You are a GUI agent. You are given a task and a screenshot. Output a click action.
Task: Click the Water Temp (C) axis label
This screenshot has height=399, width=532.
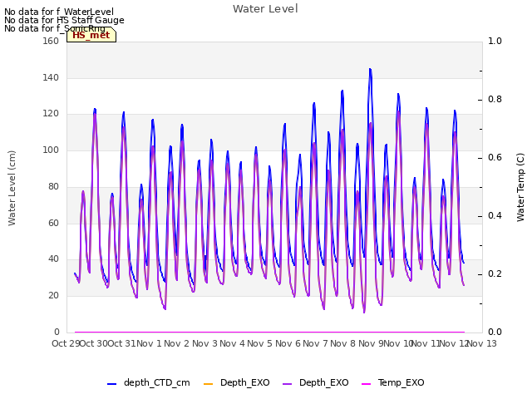click(x=520, y=187)
